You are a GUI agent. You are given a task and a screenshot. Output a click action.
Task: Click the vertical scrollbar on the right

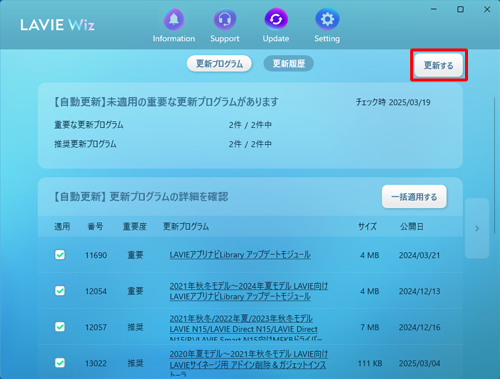pyautogui.click(x=495, y=165)
